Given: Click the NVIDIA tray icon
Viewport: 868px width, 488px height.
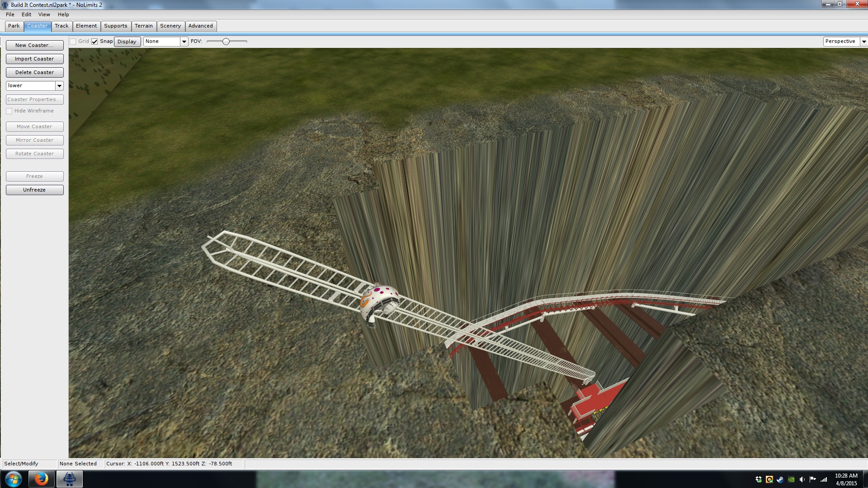Looking at the screenshot, I should [x=791, y=479].
